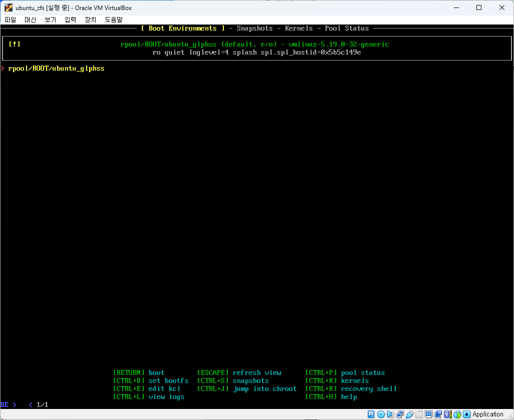514x420 pixels.
Task: Open the shared folders status icon
Action: pos(419,414)
